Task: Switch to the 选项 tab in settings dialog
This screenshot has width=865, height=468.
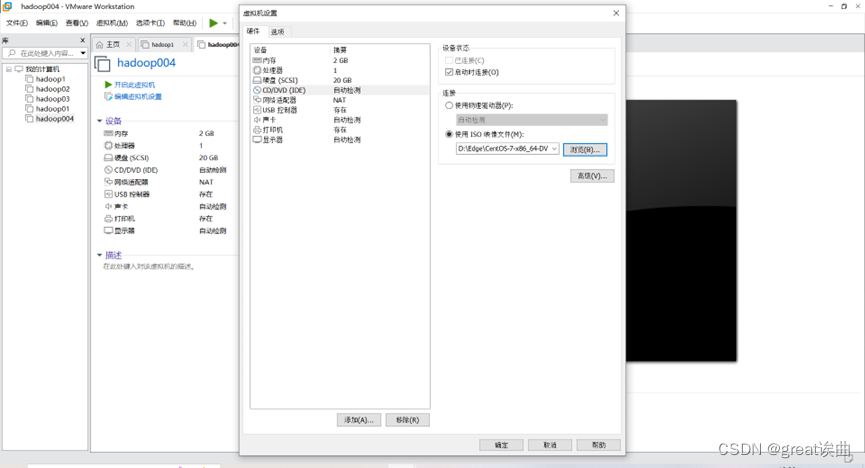Action: tap(277, 32)
